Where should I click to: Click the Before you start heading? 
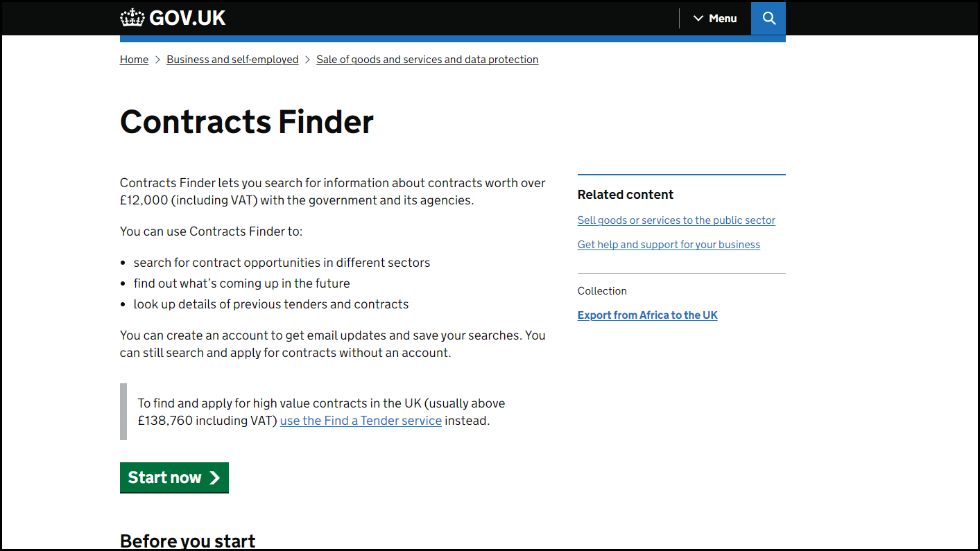point(188,541)
